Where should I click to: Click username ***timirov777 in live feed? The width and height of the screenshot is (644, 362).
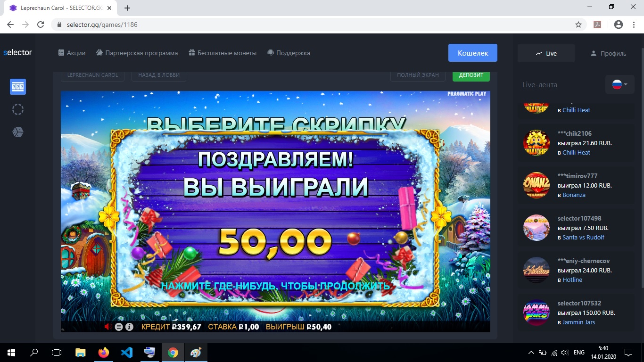click(x=578, y=176)
